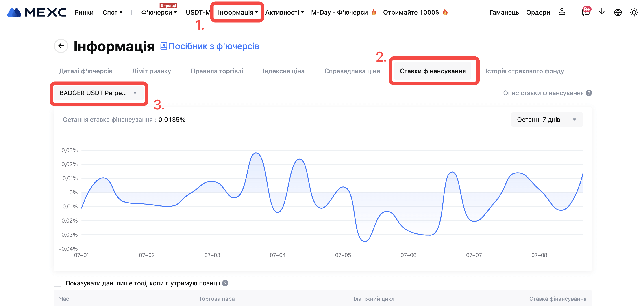644x306 pixels.
Task: Open the Спот menu
Action: [x=112, y=12]
